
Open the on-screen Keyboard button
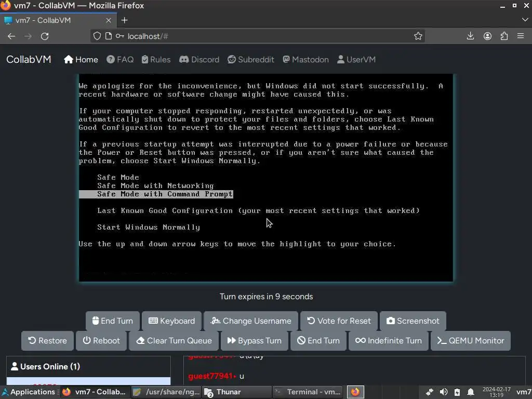pos(171,321)
